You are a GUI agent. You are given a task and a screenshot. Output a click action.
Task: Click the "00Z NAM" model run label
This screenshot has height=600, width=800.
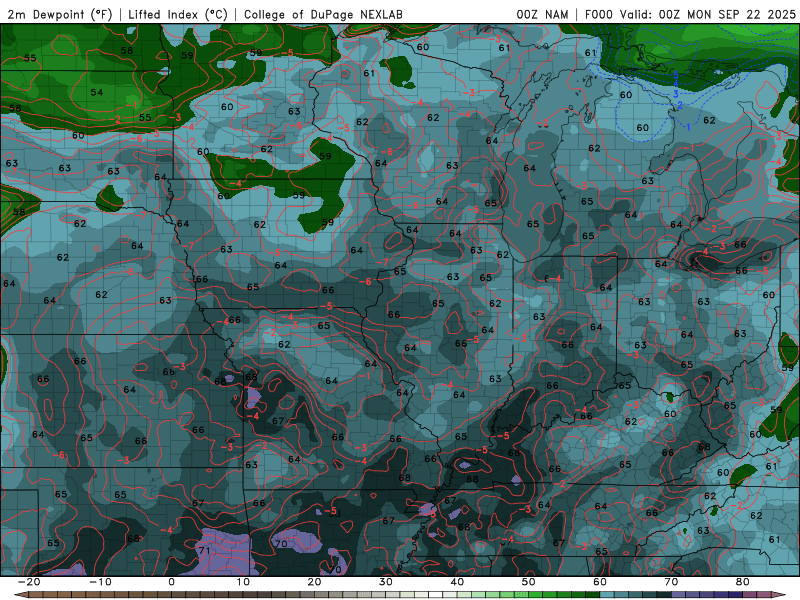pyautogui.click(x=542, y=15)
